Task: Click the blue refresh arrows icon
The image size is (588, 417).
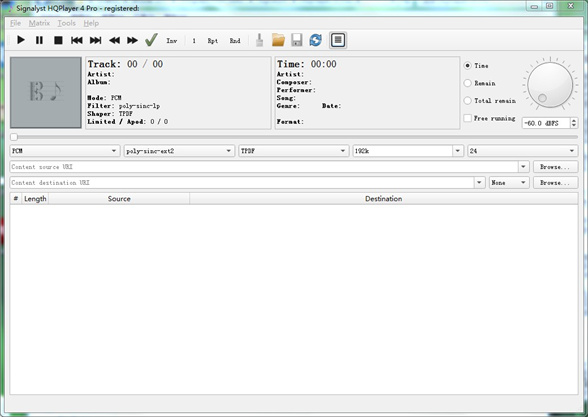Action: (x=316, y=40)
